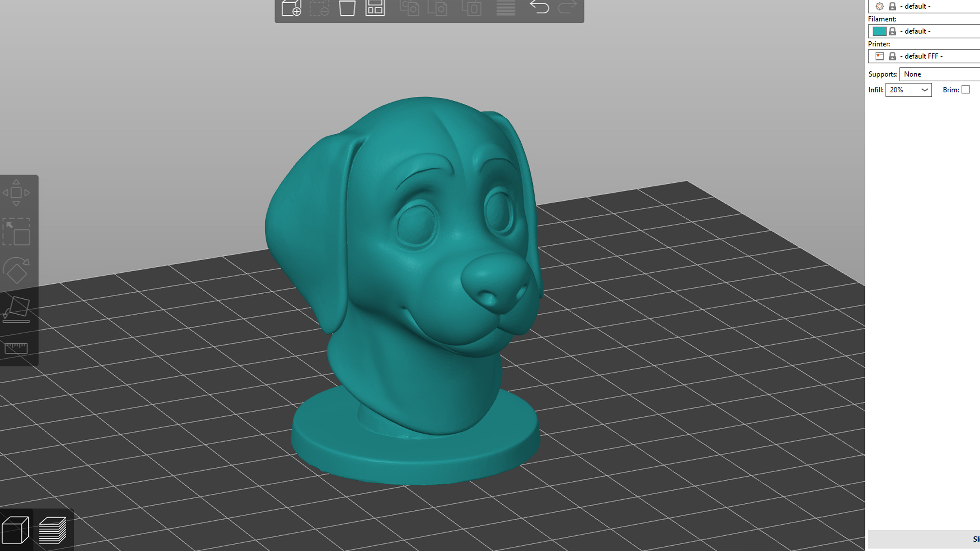980x551 pixels.
Task: Open the print settings '- default -' preset dropdown
Action: click(x=924, y=6)
